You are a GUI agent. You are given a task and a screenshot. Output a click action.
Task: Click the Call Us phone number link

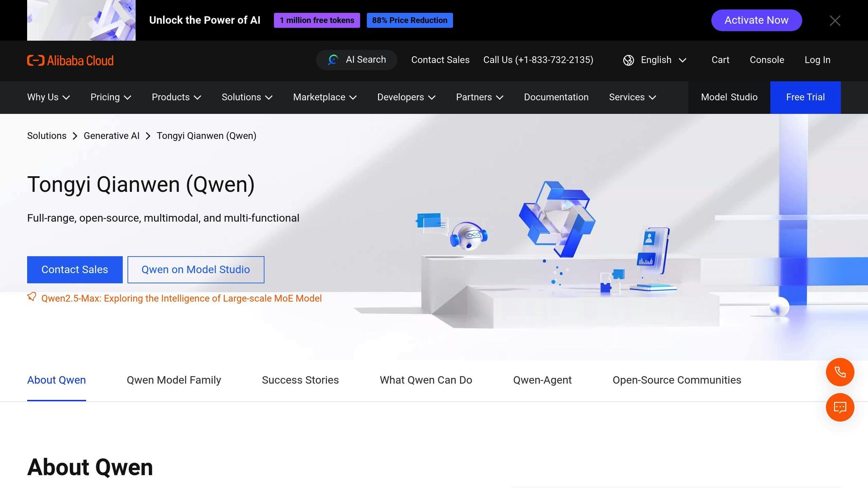pos(538,60)
